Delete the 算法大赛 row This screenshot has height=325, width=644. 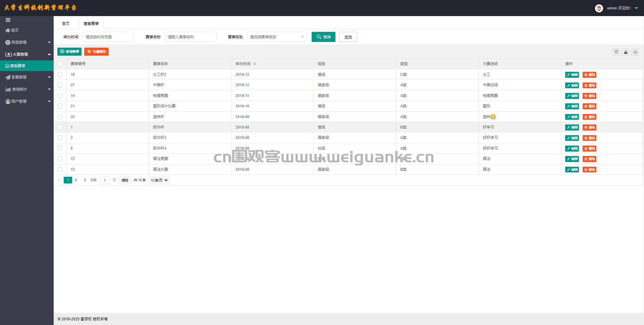point(589,170)
